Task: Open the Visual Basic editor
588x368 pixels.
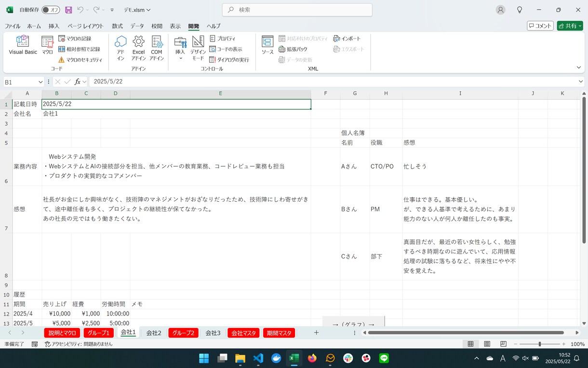Action: (23, 45)
